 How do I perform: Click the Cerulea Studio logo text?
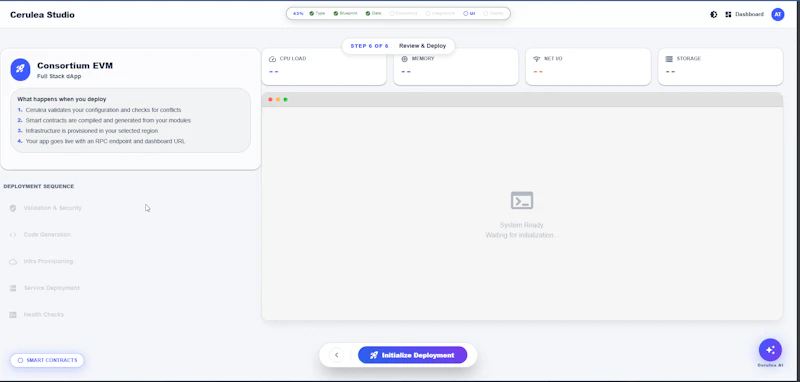pos(42,15)
